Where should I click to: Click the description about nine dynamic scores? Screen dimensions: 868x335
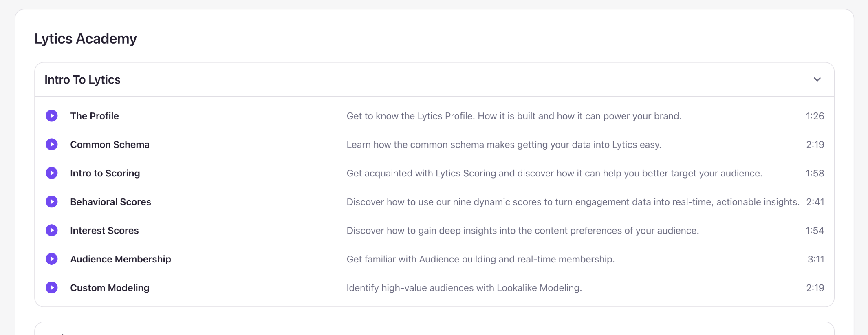click(573, 202)
